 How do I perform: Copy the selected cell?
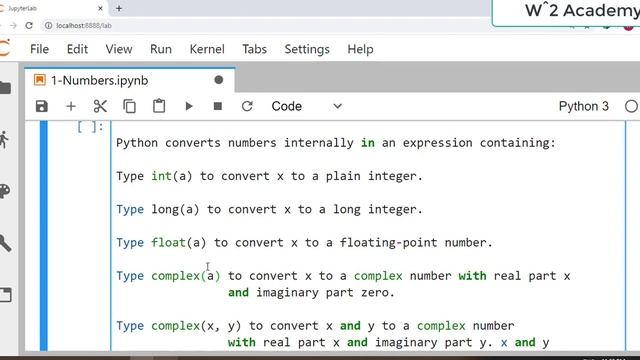pyautogui.click(x=129, y=107)
